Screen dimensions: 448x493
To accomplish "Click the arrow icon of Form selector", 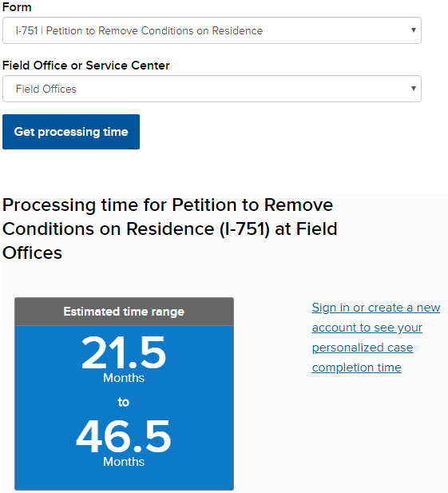I will coord(414,30).
